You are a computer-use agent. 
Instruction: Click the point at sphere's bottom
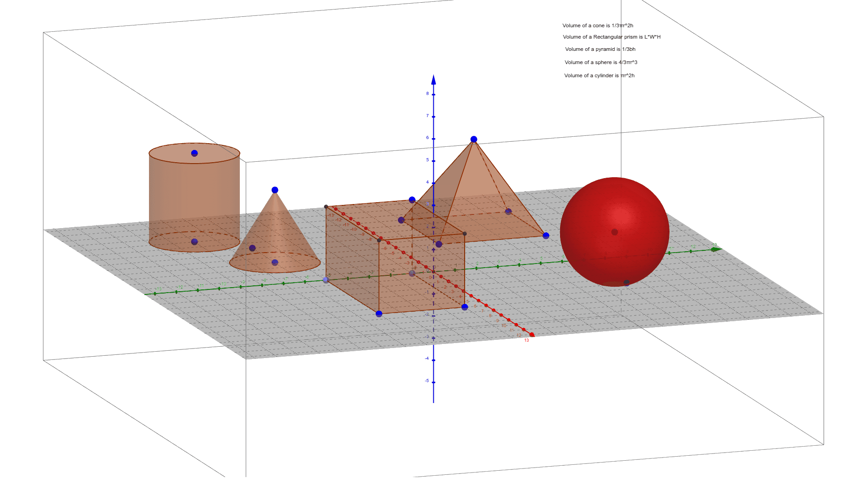[626, 282]
